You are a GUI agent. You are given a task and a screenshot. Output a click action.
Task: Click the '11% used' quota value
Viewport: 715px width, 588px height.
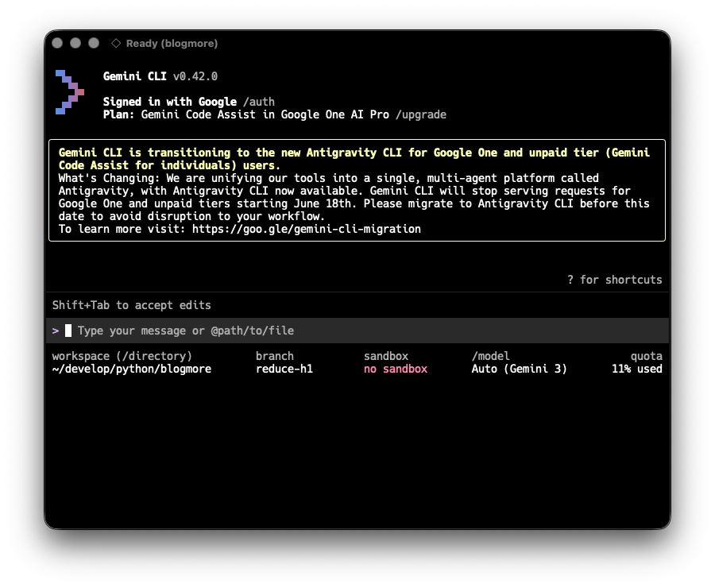637,369
